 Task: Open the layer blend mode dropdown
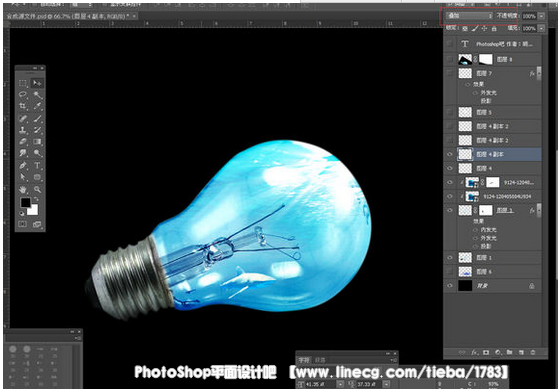470,16
